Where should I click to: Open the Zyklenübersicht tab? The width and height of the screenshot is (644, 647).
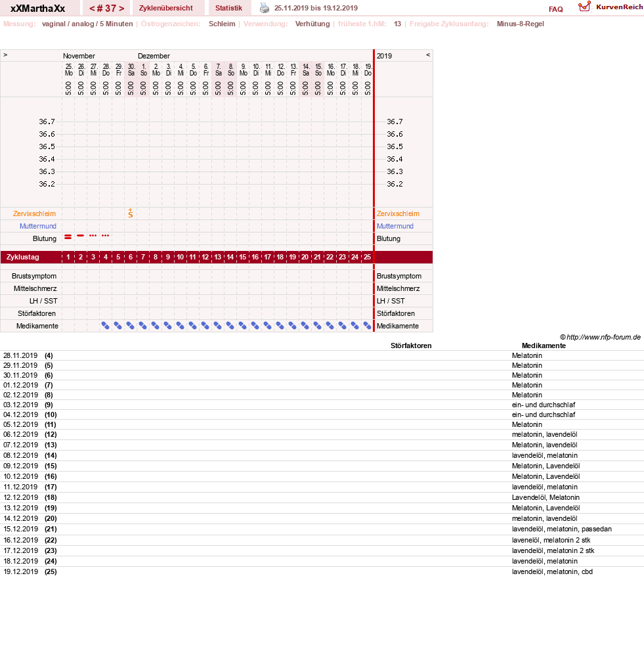point(165,8)
